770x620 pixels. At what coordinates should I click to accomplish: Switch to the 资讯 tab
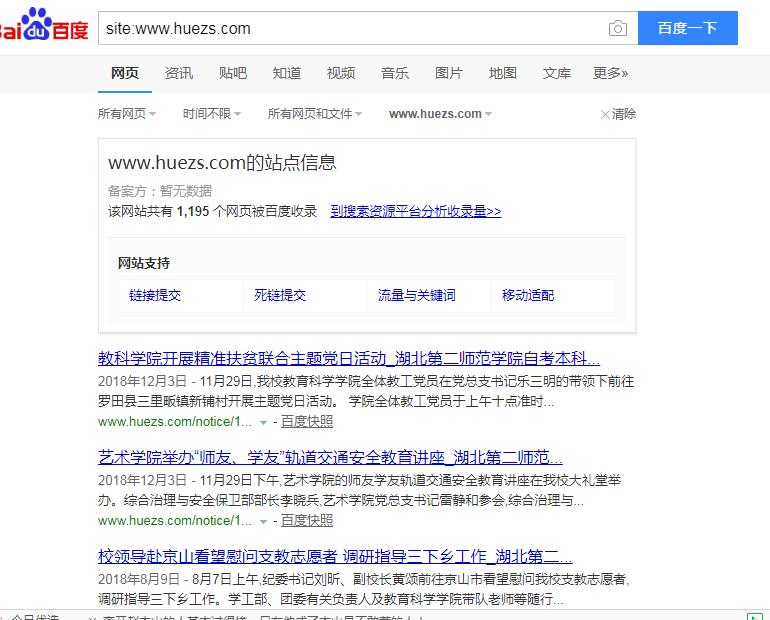pyautogui.click(x=179, y=73)
